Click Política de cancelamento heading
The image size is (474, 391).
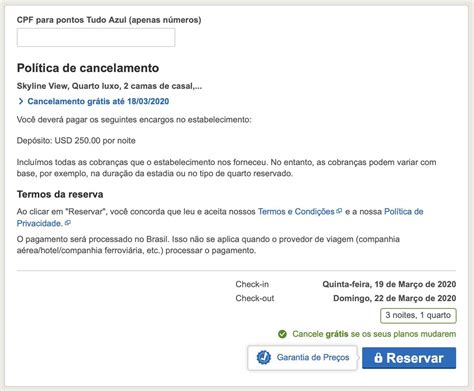tap(88, 68)
